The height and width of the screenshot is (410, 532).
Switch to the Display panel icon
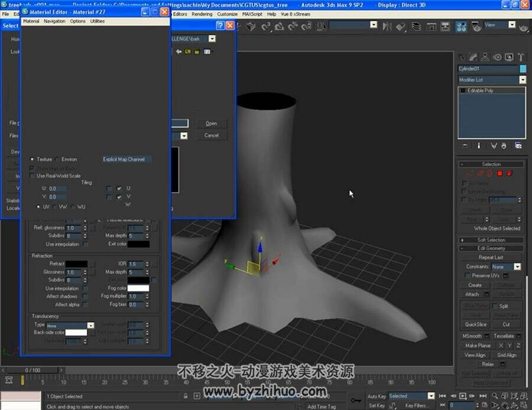pyautogui.click(x=510, y=57)
